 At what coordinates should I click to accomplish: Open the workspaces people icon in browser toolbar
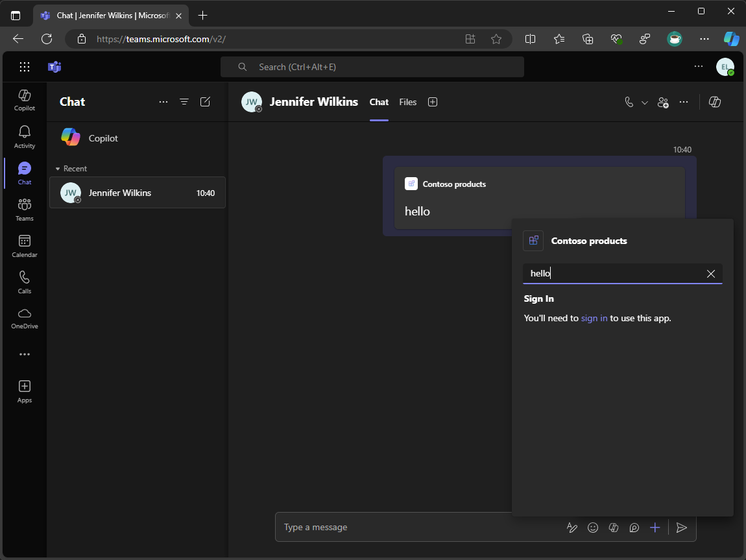point(645,39)
